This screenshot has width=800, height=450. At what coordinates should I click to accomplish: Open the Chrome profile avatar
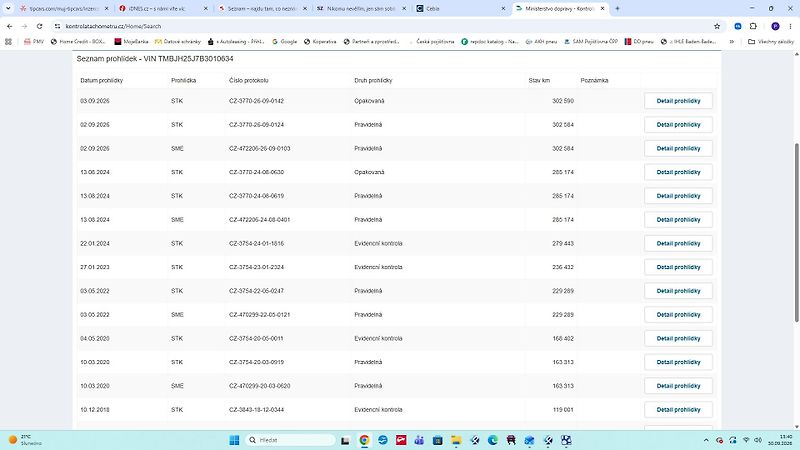point(775,26)
